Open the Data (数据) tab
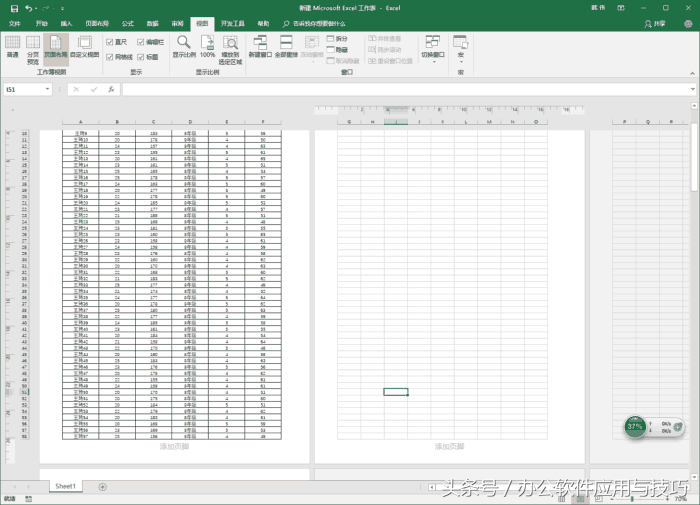 click(153, 24)
